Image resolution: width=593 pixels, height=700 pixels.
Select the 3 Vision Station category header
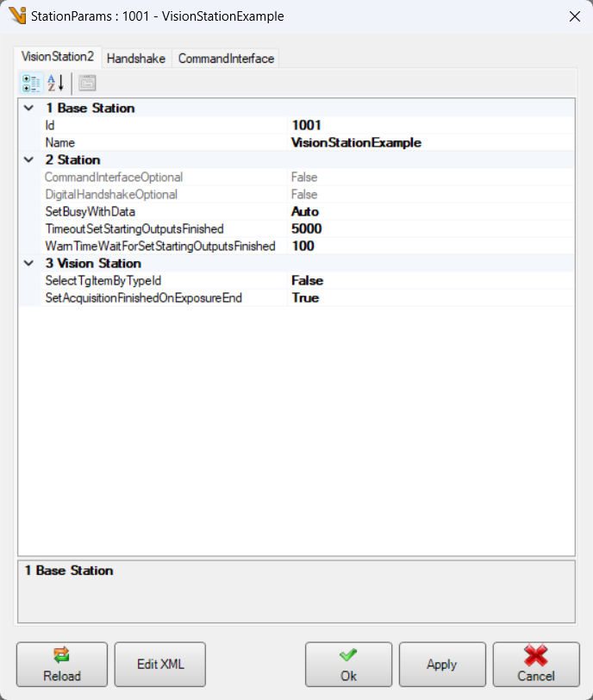tap(93, 264)
